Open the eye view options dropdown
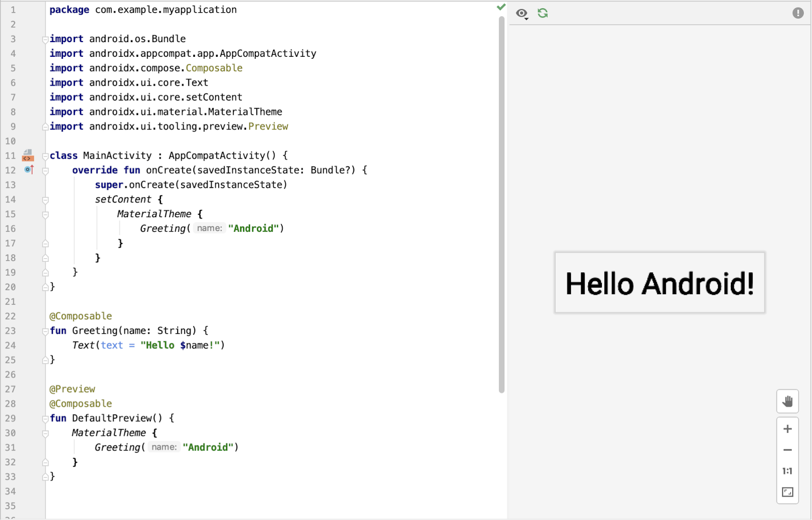The image size is (812, 520). point(522,14)
